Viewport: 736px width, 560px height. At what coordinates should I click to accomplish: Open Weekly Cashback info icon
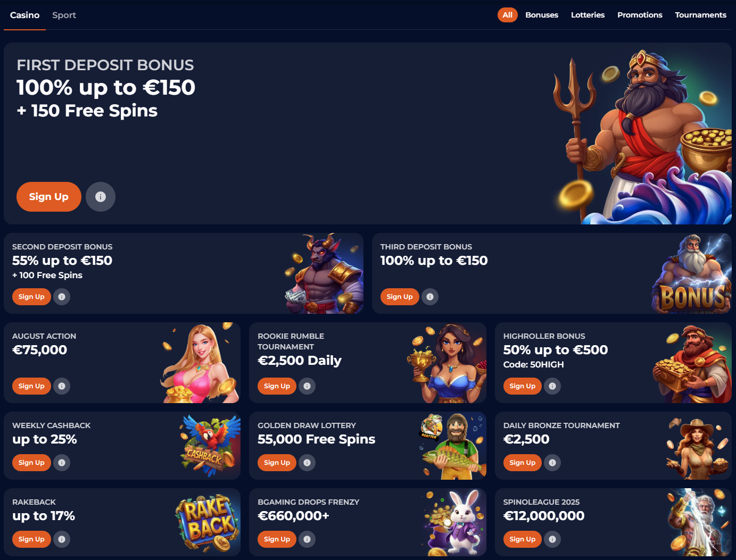point(62,463)
